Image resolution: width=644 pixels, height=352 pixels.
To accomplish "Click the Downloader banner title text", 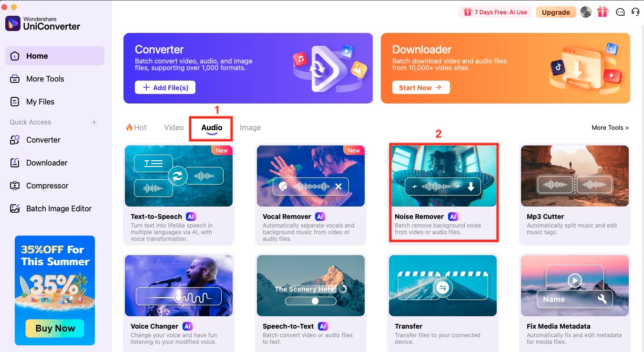I will (x=422, y=50).
